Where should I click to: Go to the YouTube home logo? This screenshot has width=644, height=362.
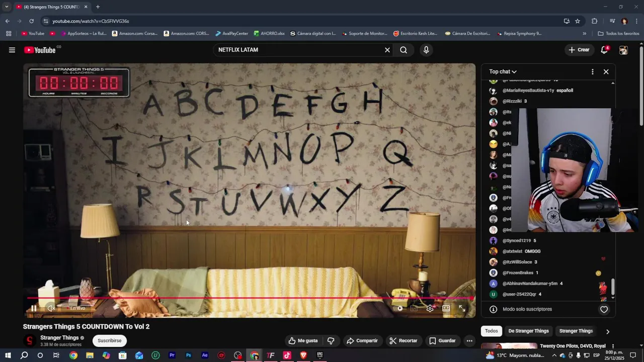tap(40, 50)
